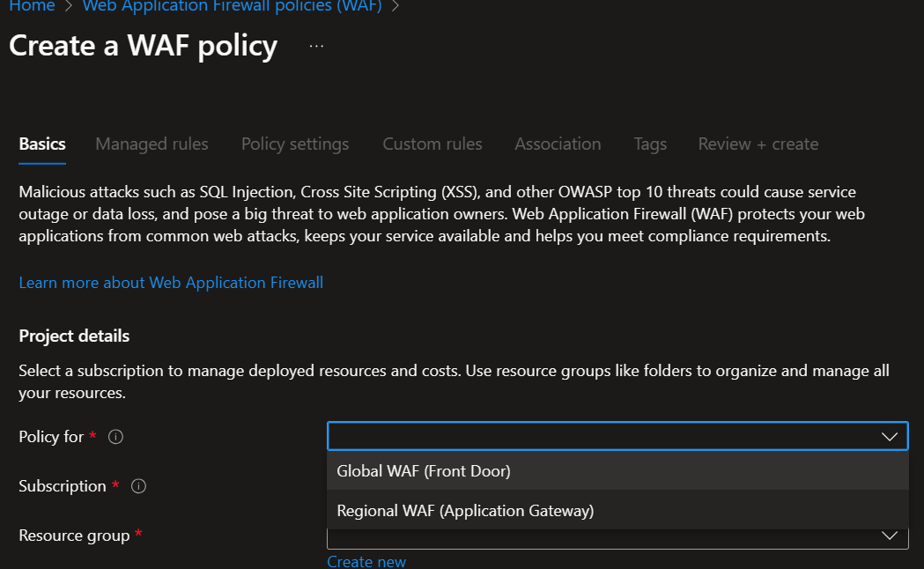Select the Basics tab

(x=42, y=144)
